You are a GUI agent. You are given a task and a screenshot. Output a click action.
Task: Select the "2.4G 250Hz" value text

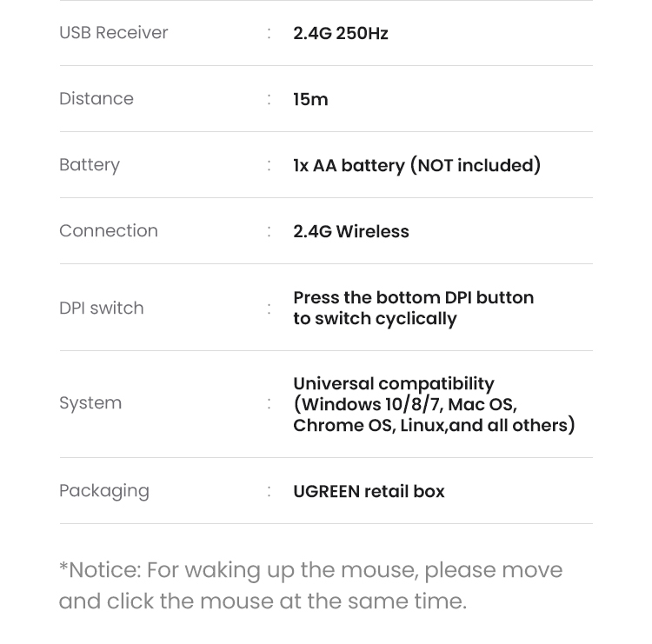tap(340, 34)
